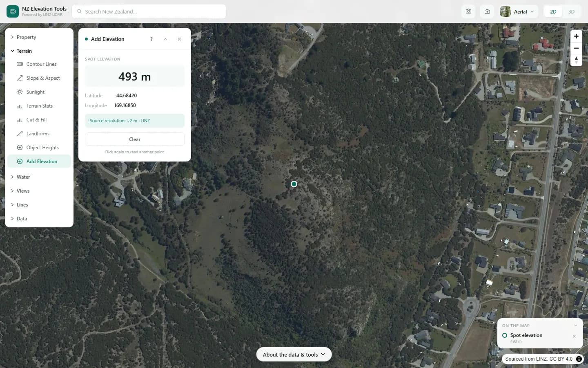Image resolution: width=588 pixels, height=368 pixels.
Task: Select the longitude value 169.16850
Action: click(125, 105)
